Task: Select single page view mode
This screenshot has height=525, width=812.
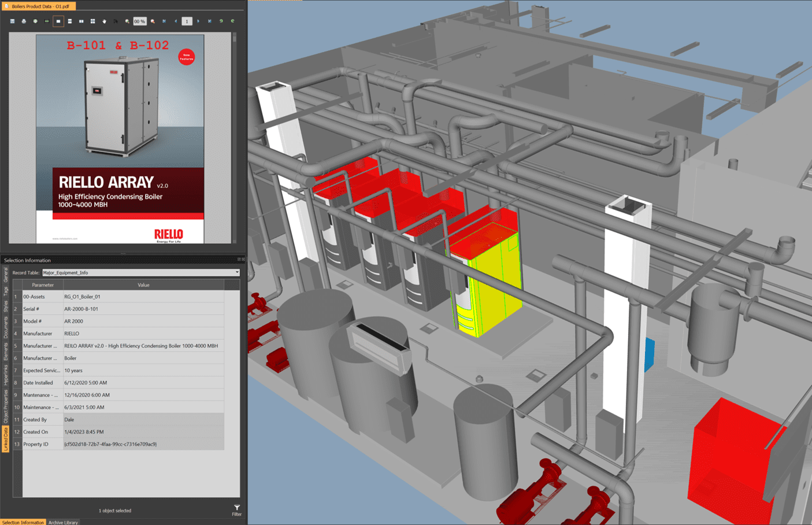Action: [x=58, y=21]
